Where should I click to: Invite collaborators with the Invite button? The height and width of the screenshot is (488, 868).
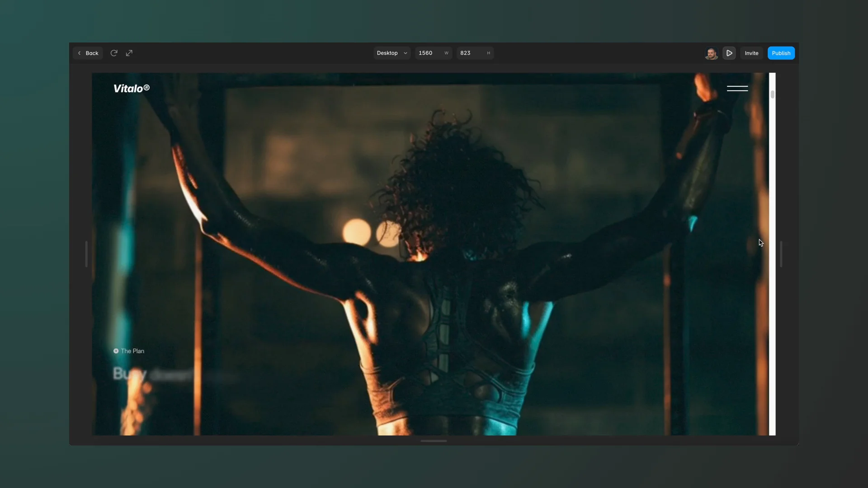tap(751, 53)
